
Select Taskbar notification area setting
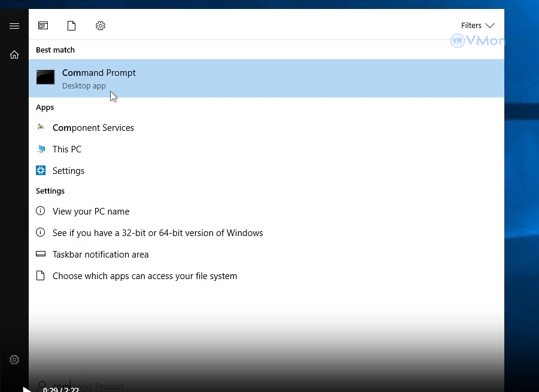pyautogui.click(x=101, y=255)
